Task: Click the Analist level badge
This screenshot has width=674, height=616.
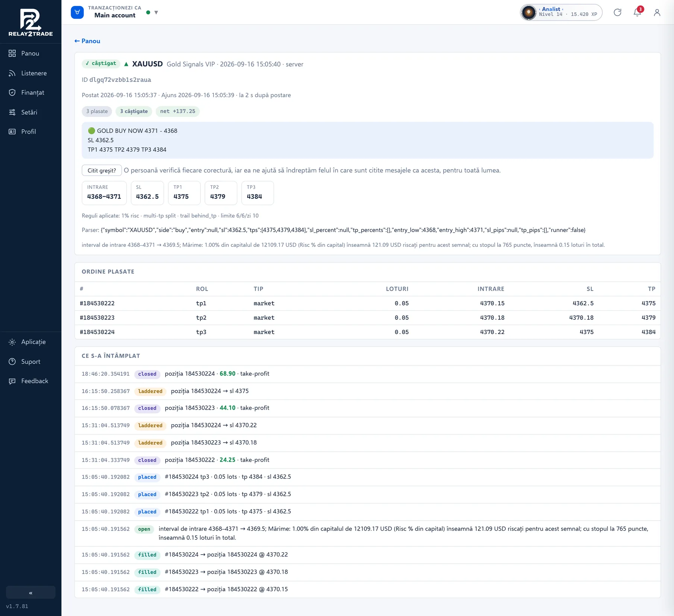Action: tap(561, 12)
